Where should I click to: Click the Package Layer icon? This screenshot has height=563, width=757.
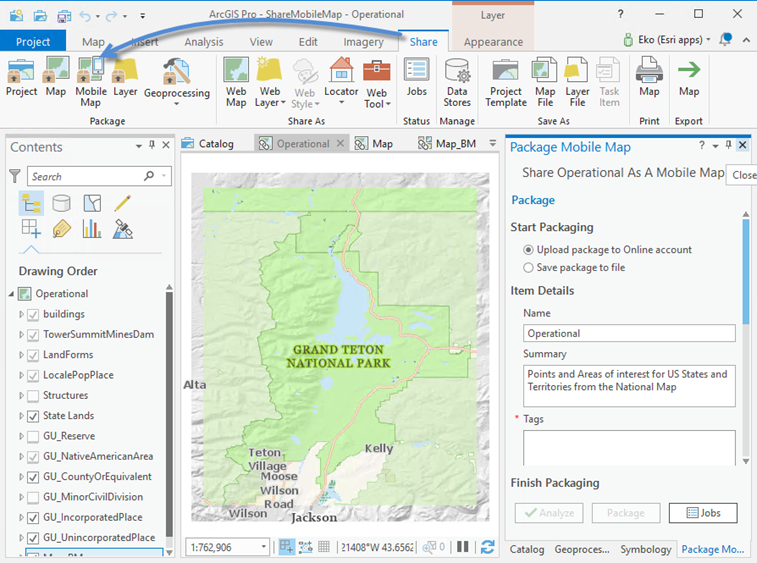(x=125, y=77)
